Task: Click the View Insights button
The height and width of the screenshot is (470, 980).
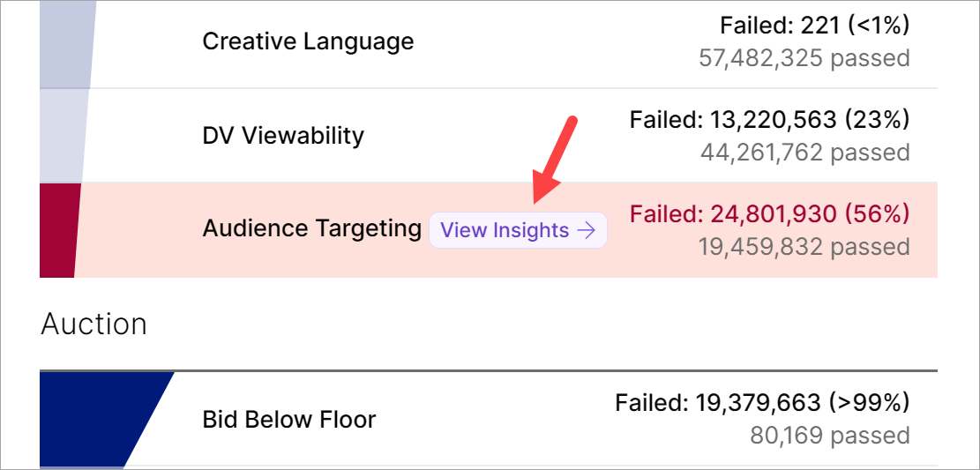Action: pyautogui.click(x=518, y=230)
